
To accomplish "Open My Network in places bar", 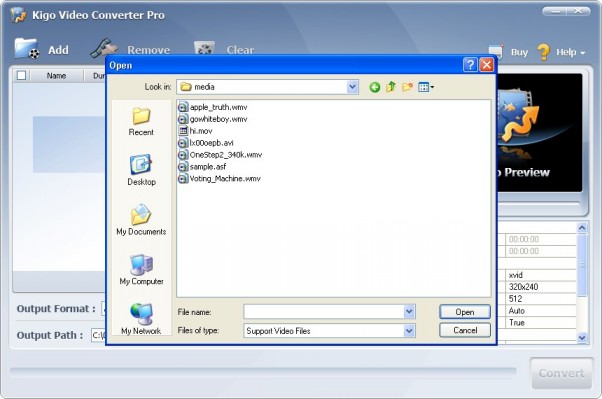I will [x=141, y=319].
